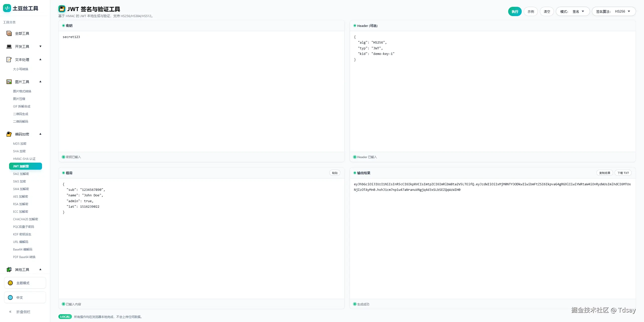Click the 主题模式 sun icon
Screen dimensions: 644x322
[x=10, y=283]
